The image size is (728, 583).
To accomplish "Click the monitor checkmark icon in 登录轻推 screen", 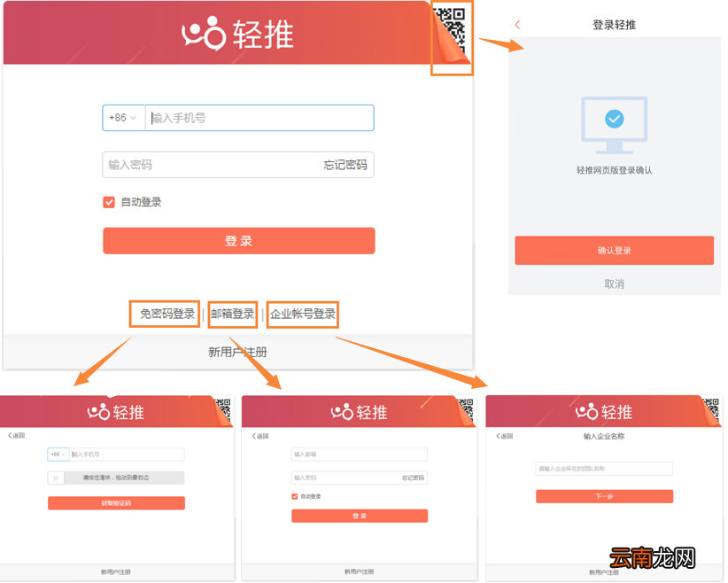I will pyautogui.click(x=615, y=126).
